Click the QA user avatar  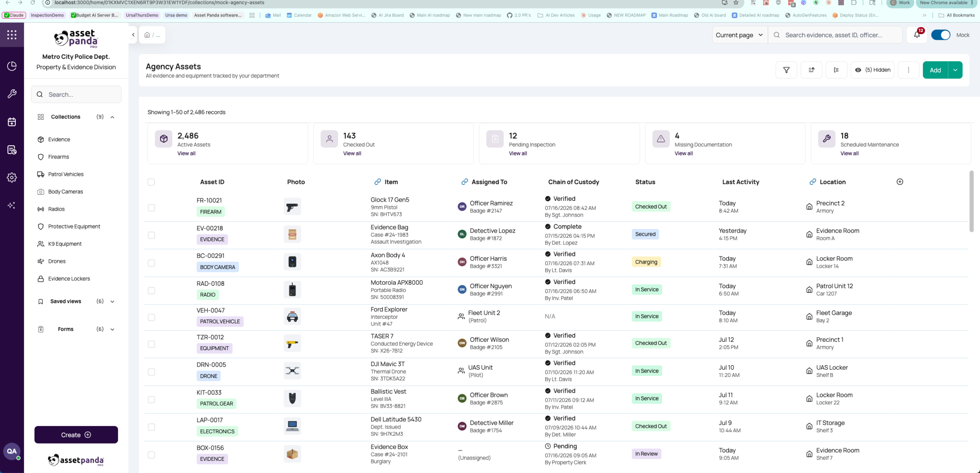coord(12,451)
